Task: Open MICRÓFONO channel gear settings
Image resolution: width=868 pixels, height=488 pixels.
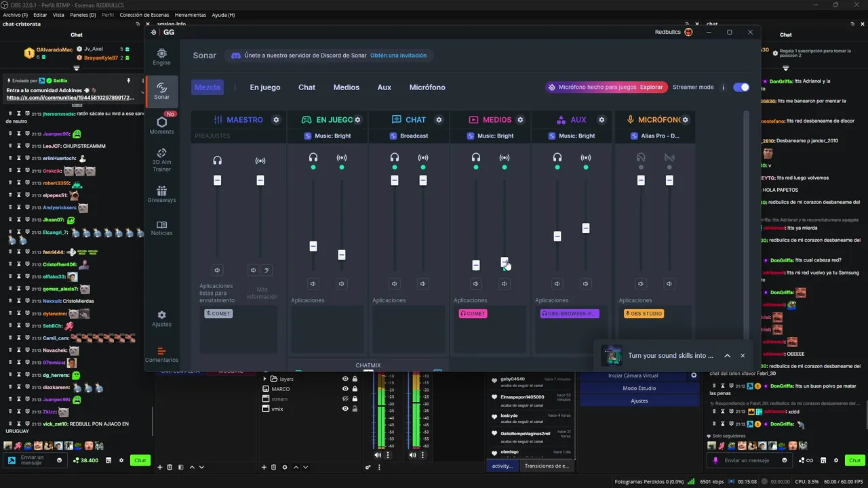Action: pos(685,120)
